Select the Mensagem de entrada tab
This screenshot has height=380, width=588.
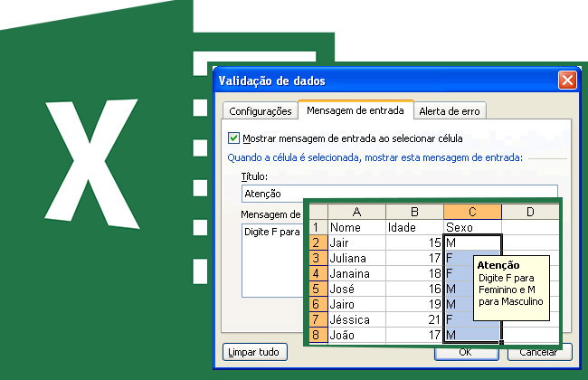tap(356, 110)
